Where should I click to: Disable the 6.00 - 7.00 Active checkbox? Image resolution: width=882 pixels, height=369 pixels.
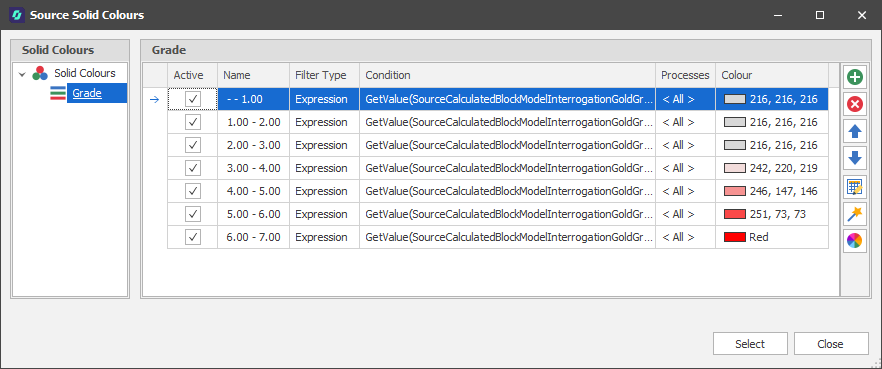pos(192,237)
